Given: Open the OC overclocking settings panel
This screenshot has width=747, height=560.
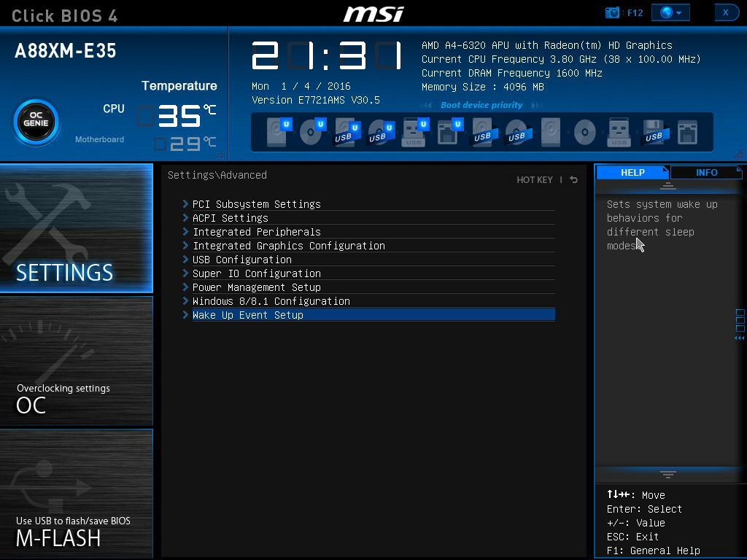Looking at the screenshot, I should tap(76, 360).
